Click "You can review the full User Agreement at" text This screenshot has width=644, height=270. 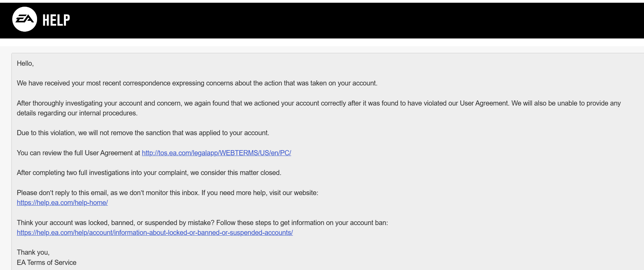tap(78, 153)
